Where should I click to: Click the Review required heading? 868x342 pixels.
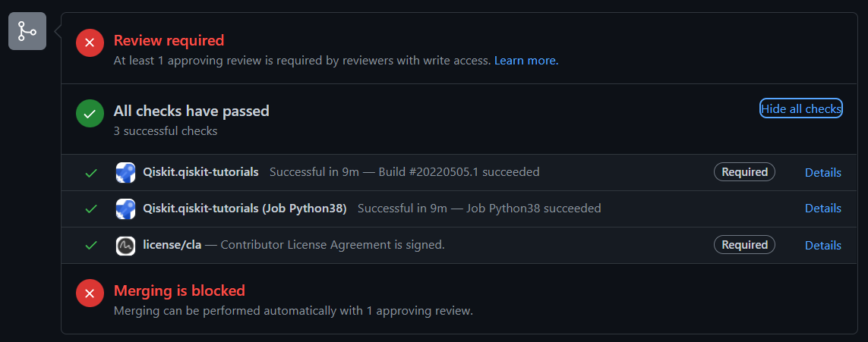[x=169, y=40]
